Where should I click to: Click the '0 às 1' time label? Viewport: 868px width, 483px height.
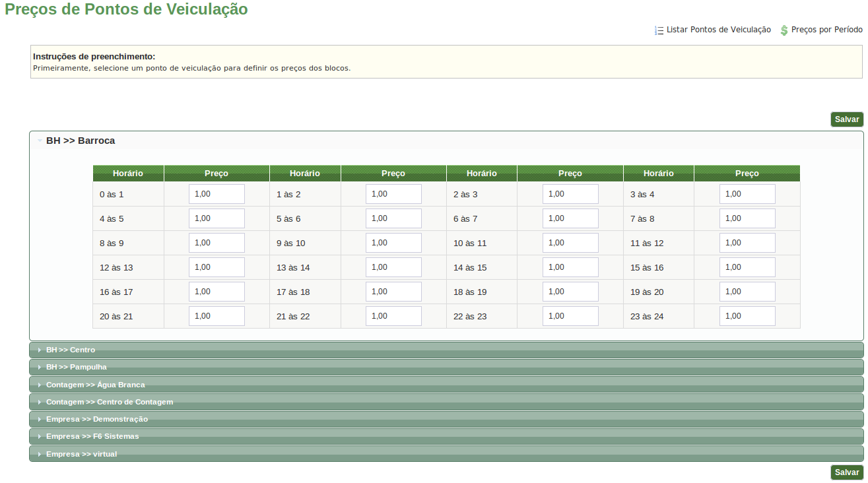point(112,195)
